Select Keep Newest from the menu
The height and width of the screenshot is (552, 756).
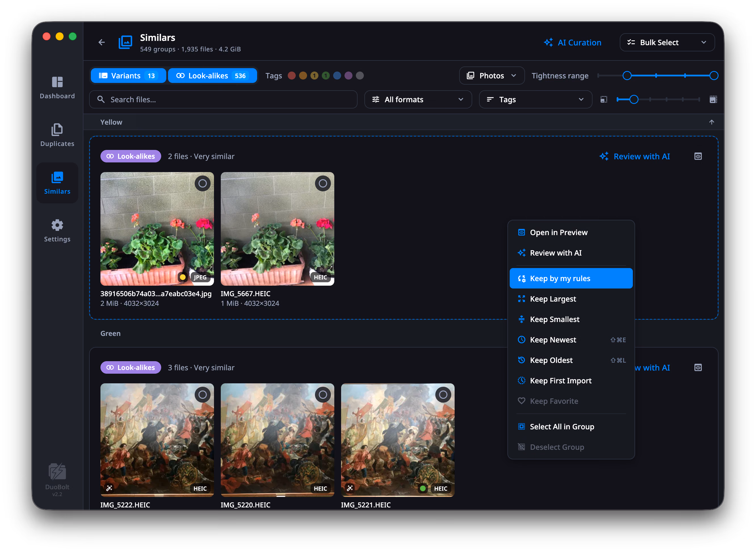(x=571, y=340)
